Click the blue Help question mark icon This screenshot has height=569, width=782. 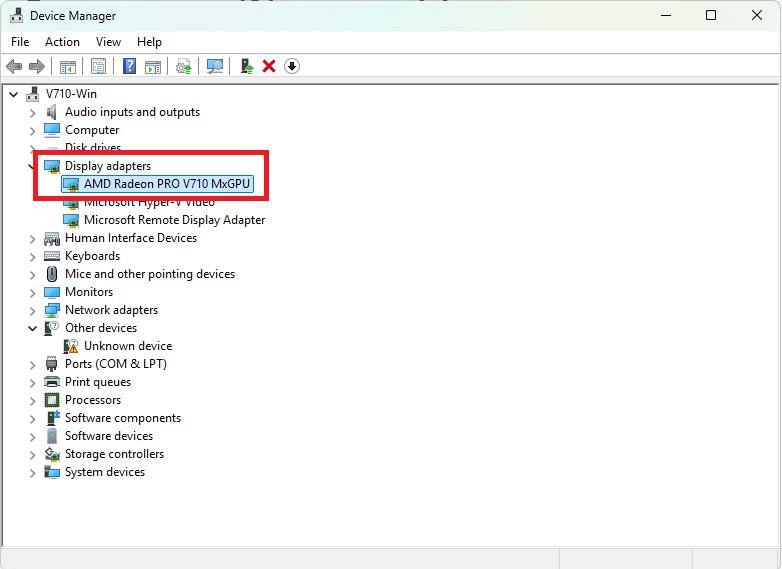point(129,66)
